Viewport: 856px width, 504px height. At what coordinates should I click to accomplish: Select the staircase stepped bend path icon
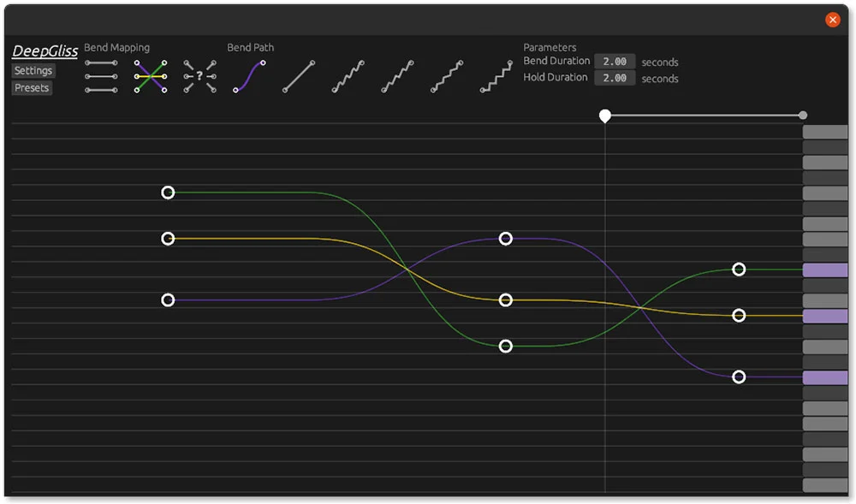click(496, 76)
